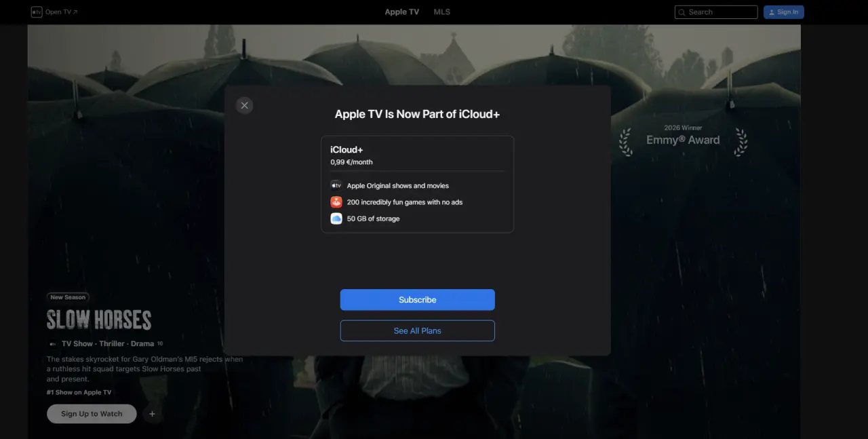Click '#1 Show on Apple TV' text

coord(79,392)
